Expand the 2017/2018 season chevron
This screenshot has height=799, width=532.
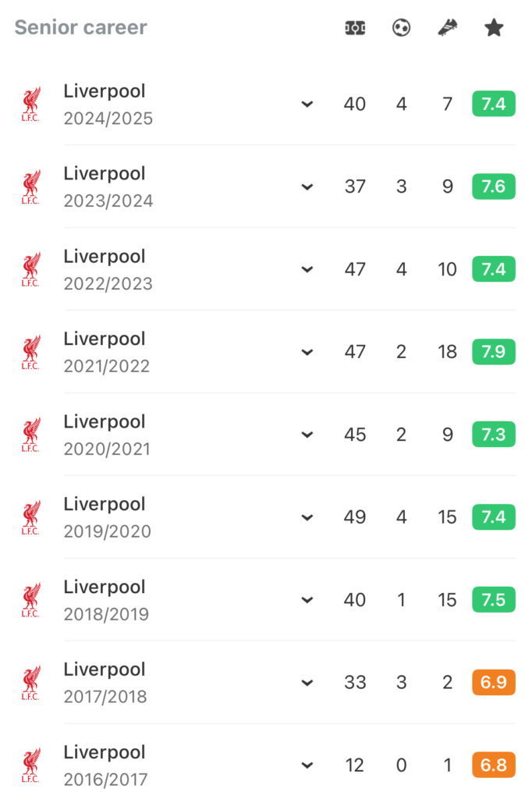tap(307, 683)
